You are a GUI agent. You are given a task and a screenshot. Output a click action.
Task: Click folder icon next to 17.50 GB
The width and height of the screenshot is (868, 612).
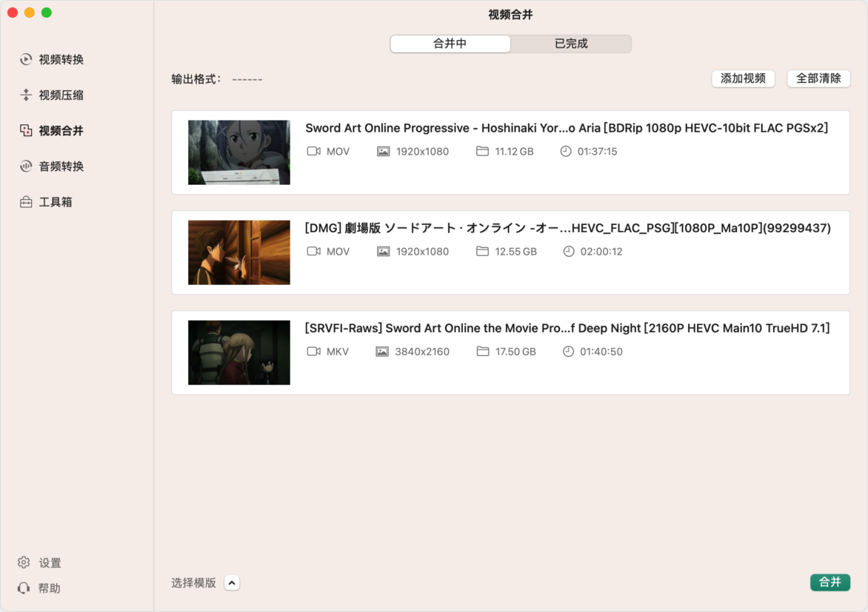483,352
